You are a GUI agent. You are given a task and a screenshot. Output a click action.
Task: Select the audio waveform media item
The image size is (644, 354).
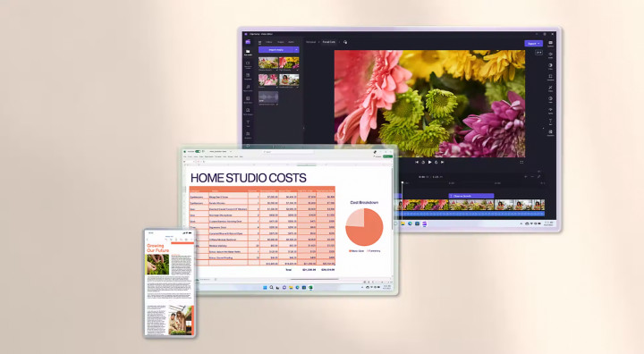pyautogui.click(x=268, y=97)
